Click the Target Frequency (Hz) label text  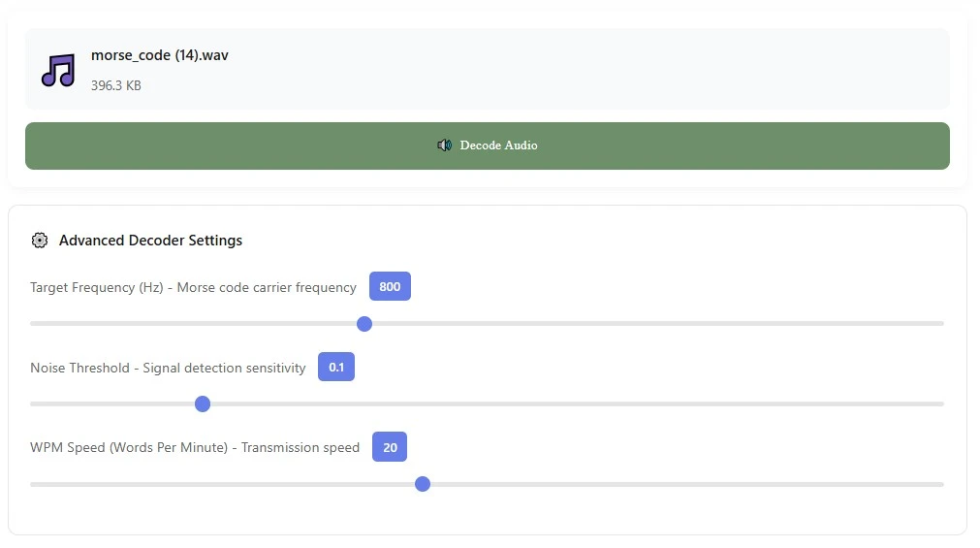click(x=193, y=287)
